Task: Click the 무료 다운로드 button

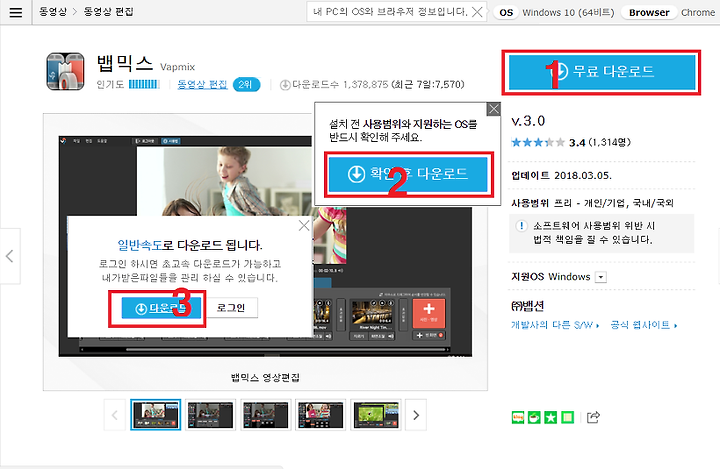Action: (x=601, y=72)
